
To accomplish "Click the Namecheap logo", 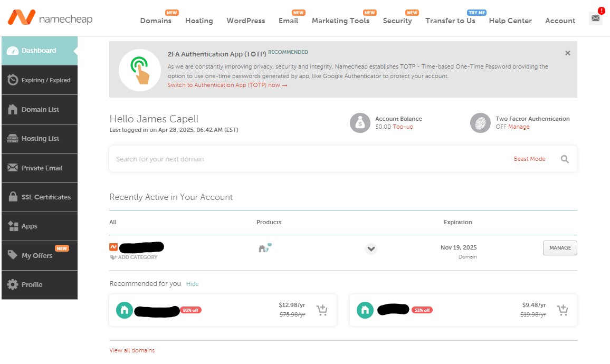I will pos(50,17).
